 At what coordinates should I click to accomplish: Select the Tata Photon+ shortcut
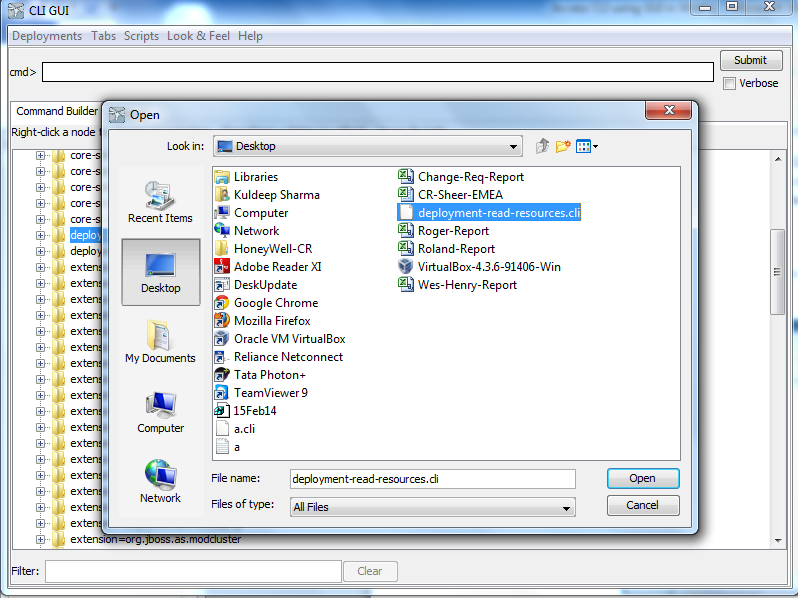(260, 375)
